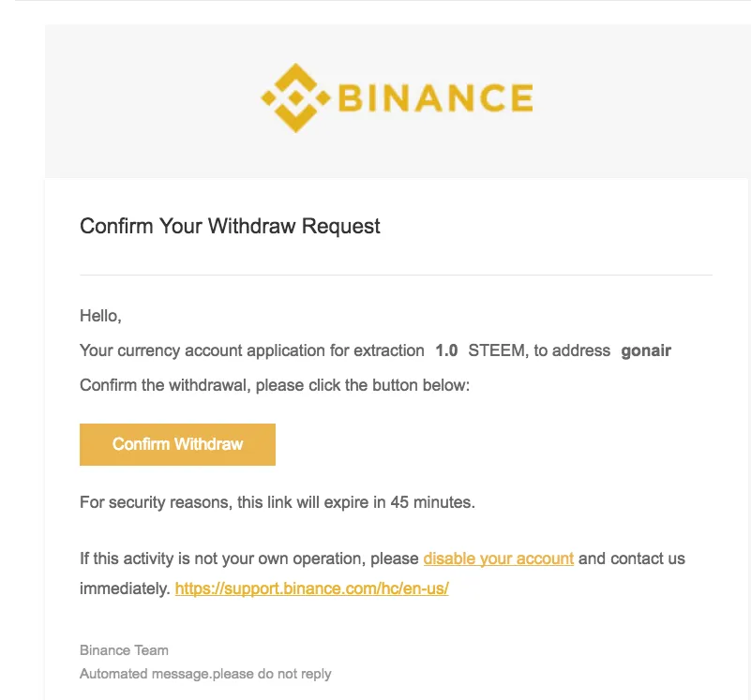Select the Confirm Your Withdraw Request heading
The width and height of the screenshot is (751, 700).
point(230,226)
